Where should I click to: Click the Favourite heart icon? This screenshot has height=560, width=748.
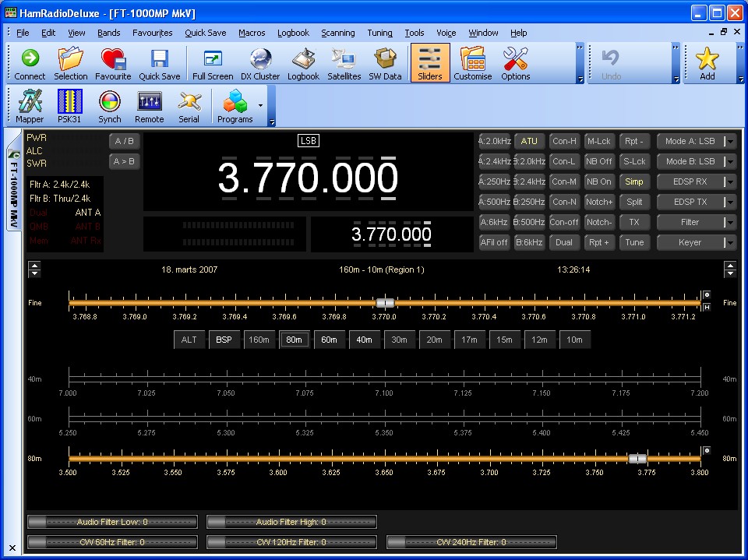(x=113, y=63)
